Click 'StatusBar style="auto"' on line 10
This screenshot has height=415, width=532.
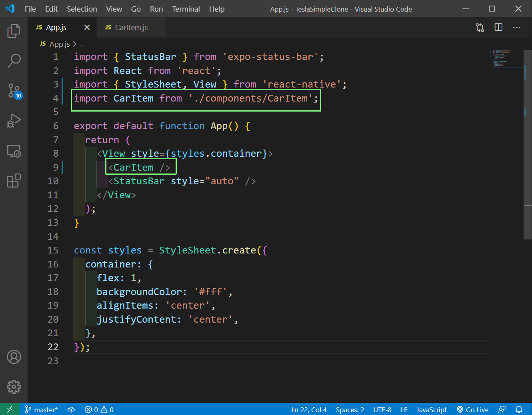pos(176,181)
